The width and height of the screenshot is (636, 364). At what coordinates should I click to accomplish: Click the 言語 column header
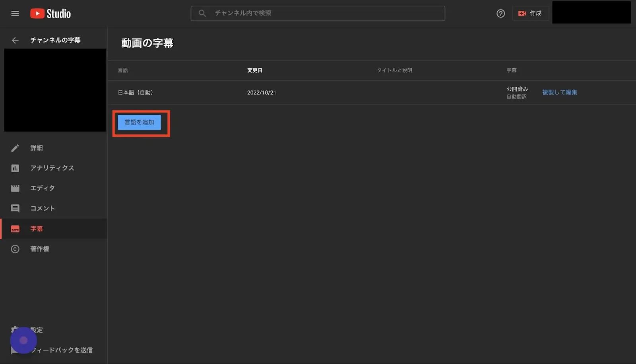(x=123, y=70)
